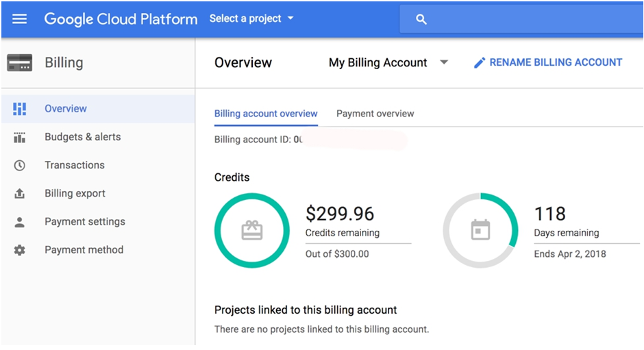
Task: Click the Transactions clock icon
Action: 19,165
